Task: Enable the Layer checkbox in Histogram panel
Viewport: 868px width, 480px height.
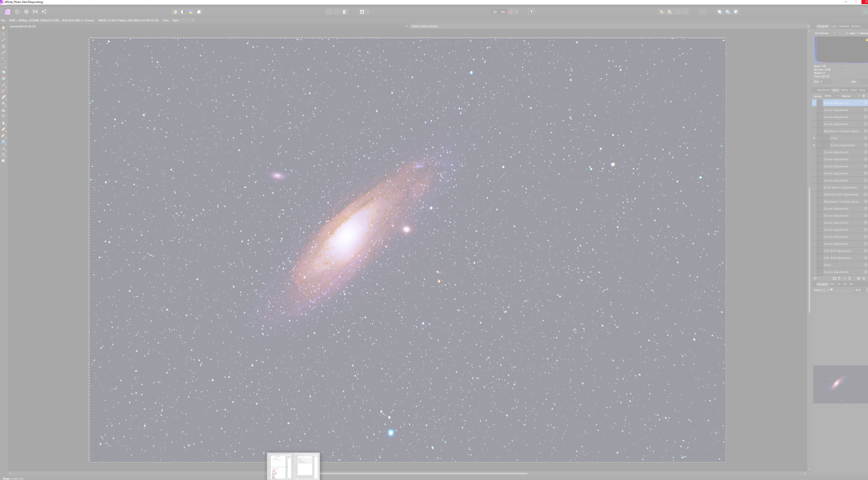Action: pos(847,34)
